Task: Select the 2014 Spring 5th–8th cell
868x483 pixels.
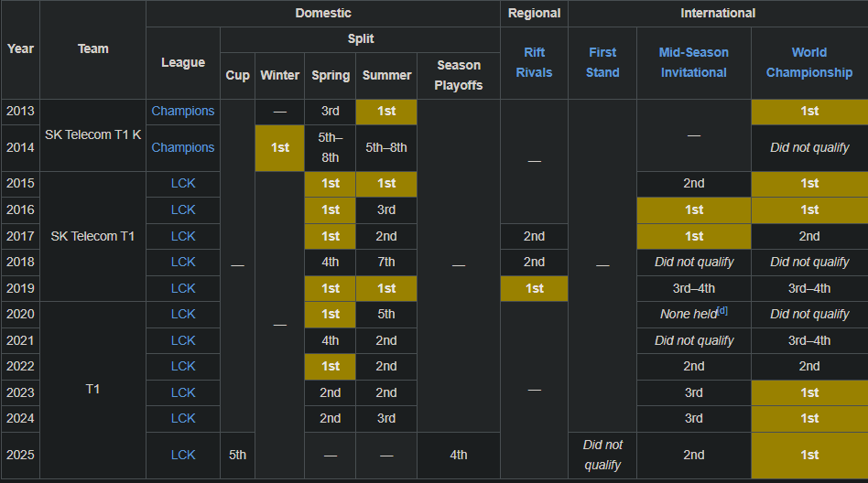Action: tap(330, 147)
